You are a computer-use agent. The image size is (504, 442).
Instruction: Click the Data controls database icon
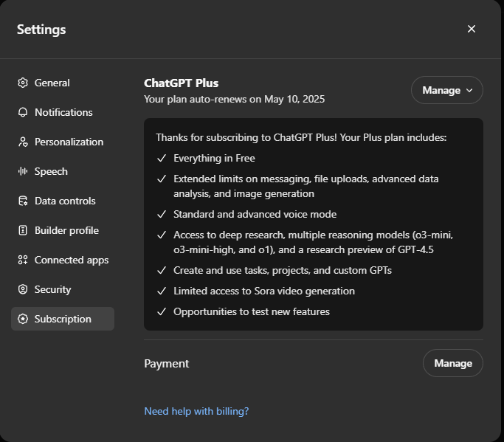tap(23, 201)
